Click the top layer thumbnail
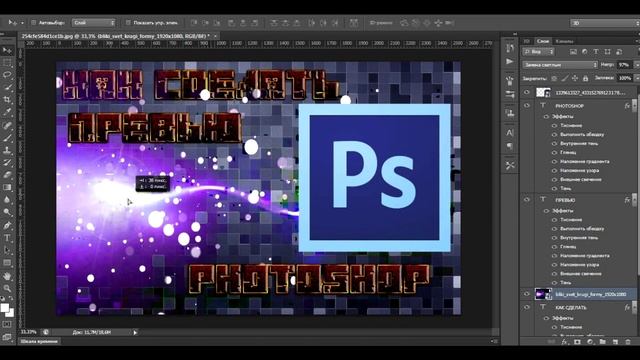This screenshot has width=640, height=360. 543,93
